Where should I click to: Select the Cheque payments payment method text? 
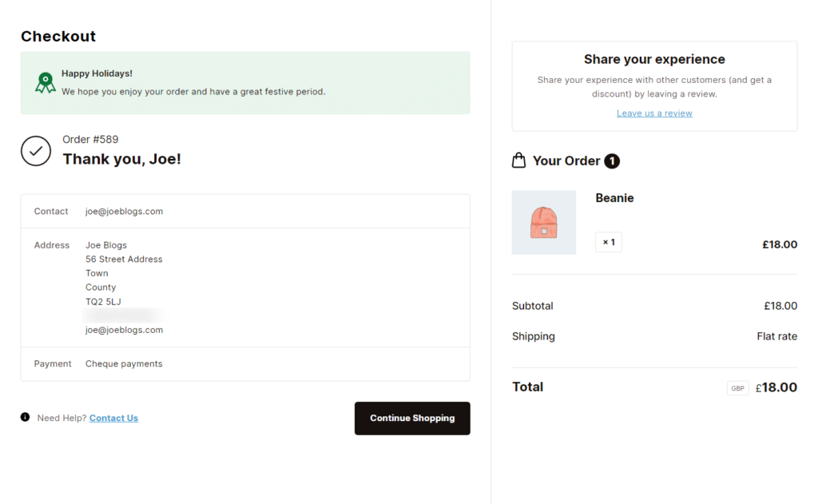tap(123, 363)
